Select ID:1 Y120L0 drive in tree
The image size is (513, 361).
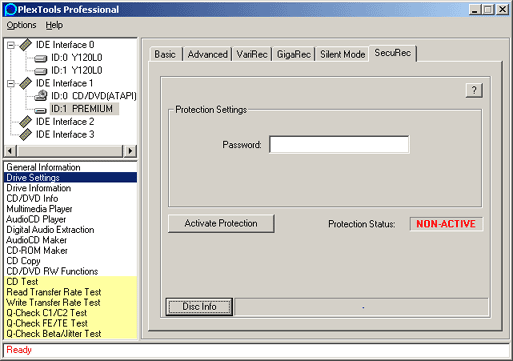tap(77, 71)
